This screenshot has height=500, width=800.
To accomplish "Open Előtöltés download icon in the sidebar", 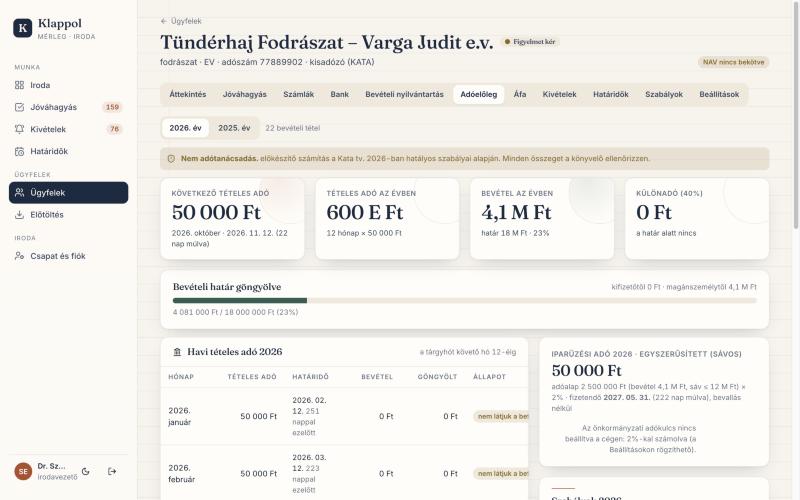I will (x=19, y=214).
